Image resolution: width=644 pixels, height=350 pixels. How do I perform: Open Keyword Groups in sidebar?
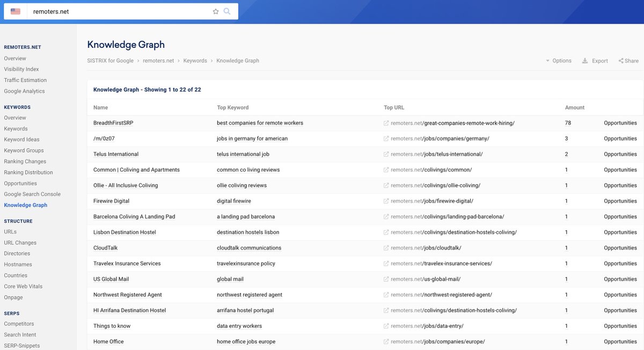tap(24, 150)
